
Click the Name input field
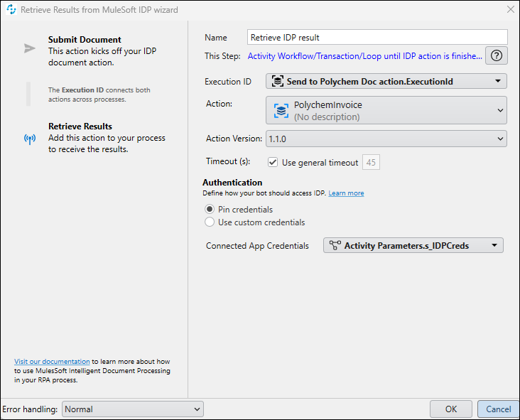point(377,37)
